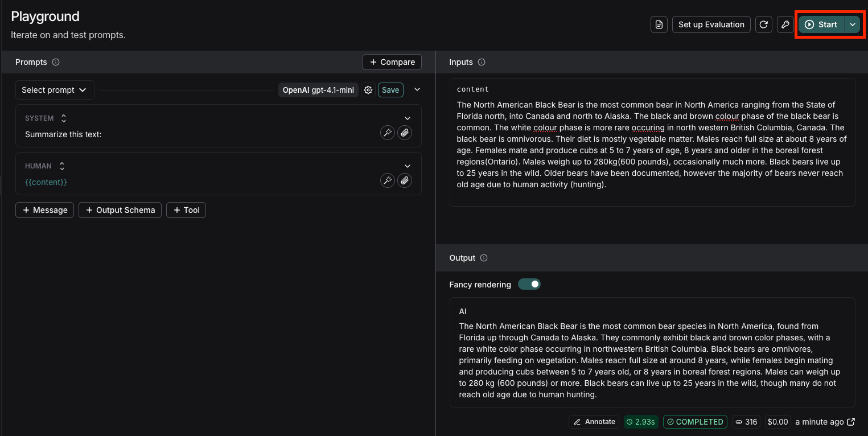Click the $0.00 cost badge
868x436 pixels.
point(778,422)
